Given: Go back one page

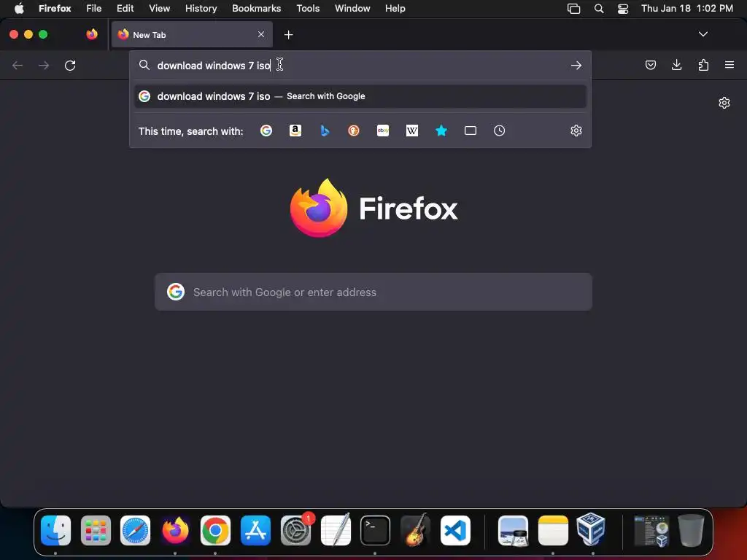Looking at the screenshot, I should pos(18,65).
